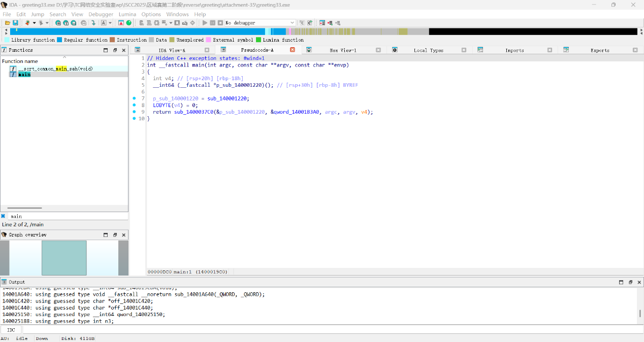Click the red-marked list toolbar icon

pyautogui.click(x=330, y=23)
